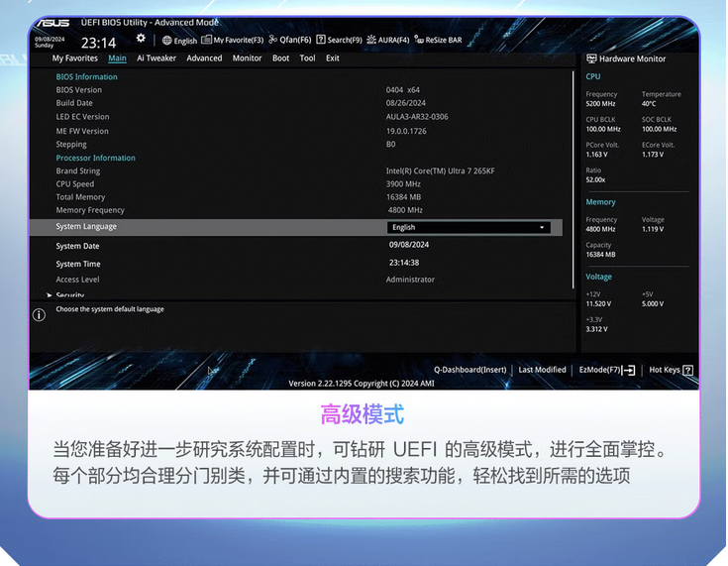The width and height of the screenshot is (728, 566).
Task: Switch to the Monitor tab
Action: (x=247, y=58)
